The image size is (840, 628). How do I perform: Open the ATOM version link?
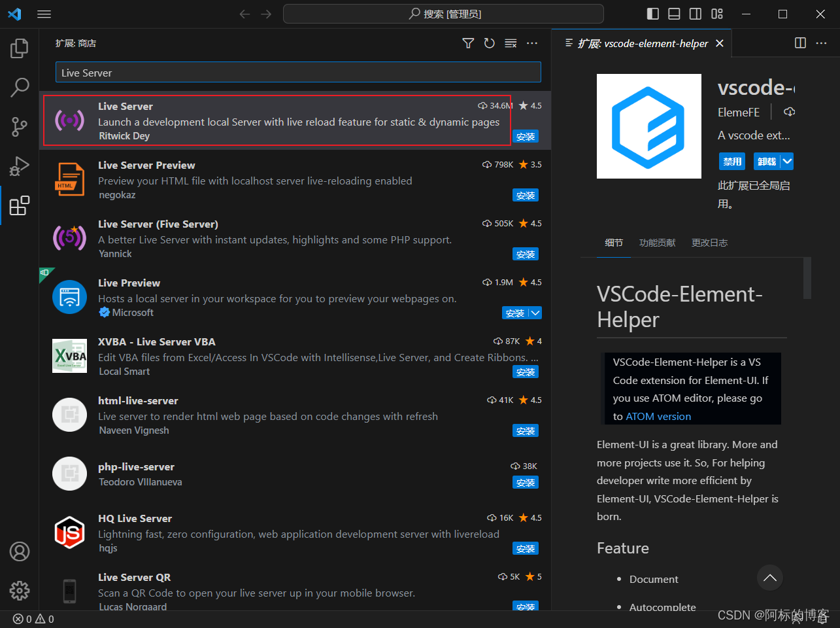point(658,416)
